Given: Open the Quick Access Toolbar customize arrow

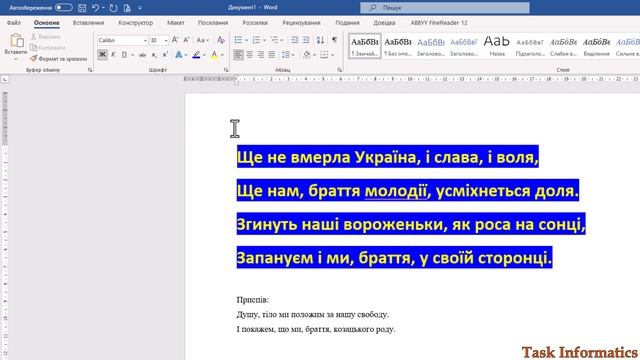Looking at the screenshot, I should pos(140,8).
